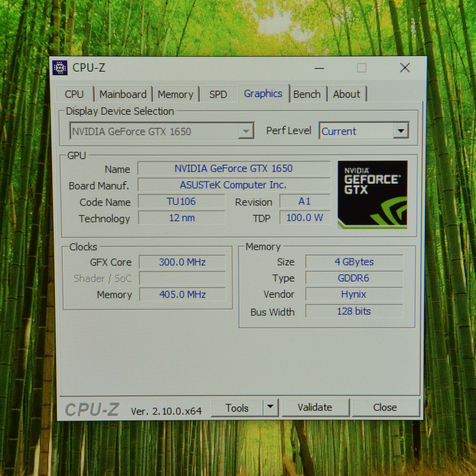Click the 405.0 MHz memory clock value
The width and height of the screenshot is (476, 476).
point(182,295)
